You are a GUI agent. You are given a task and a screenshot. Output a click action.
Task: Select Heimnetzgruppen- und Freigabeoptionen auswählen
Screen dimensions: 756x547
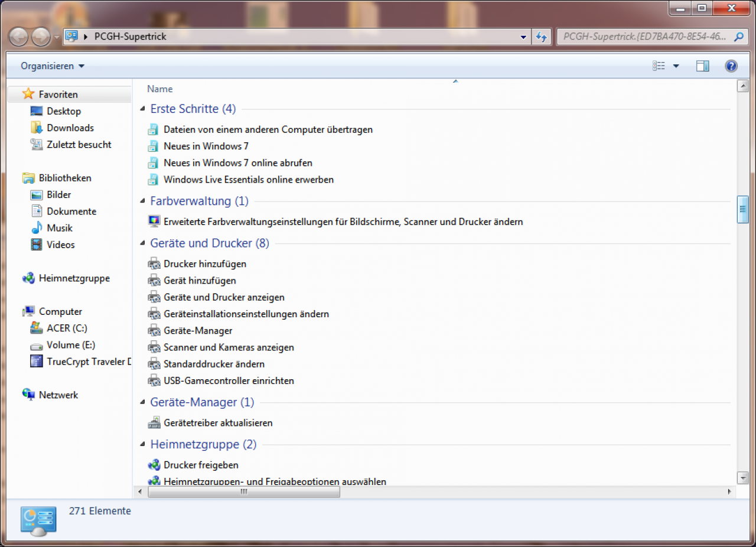275,481
